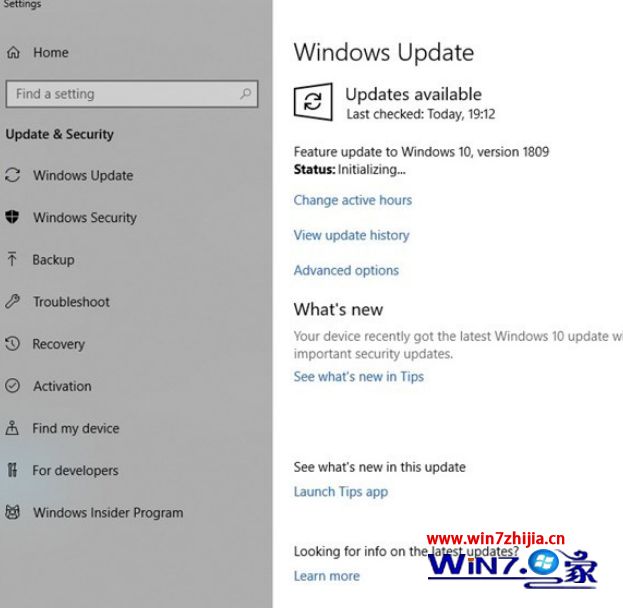This screenshot has width=623, height=608.
Task: Click the Troubleshoot wrench icon
Action: (x=12, y=302)
